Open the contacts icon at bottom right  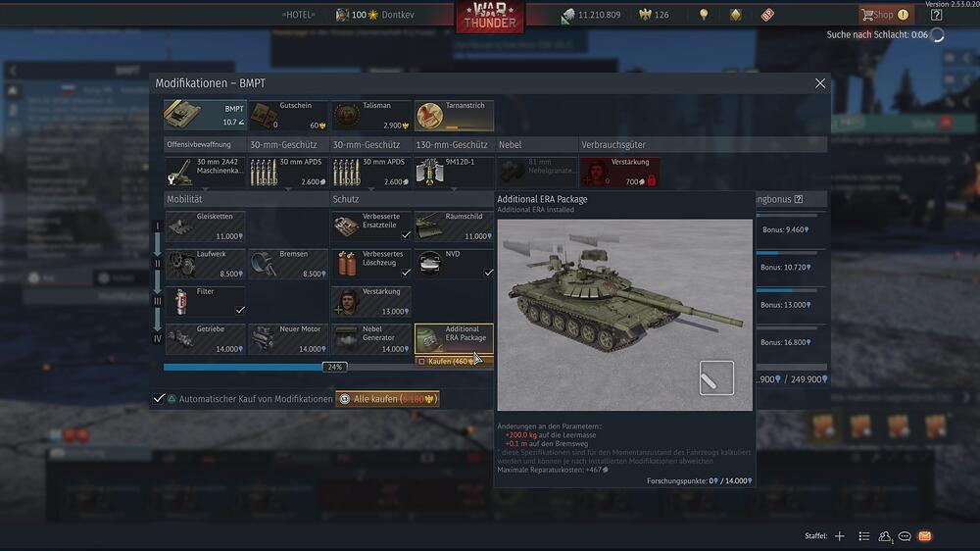pyautogui.click(x=884, y=536)
